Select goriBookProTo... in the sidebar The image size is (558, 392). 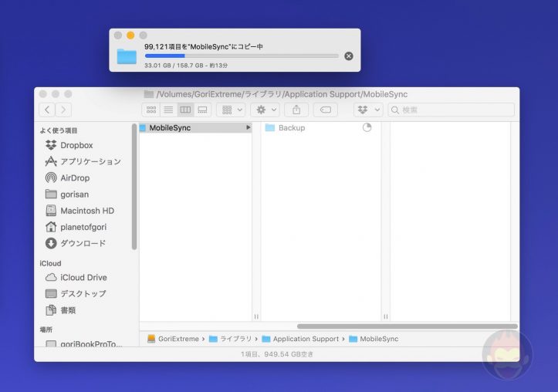click(x=84, y=343)
